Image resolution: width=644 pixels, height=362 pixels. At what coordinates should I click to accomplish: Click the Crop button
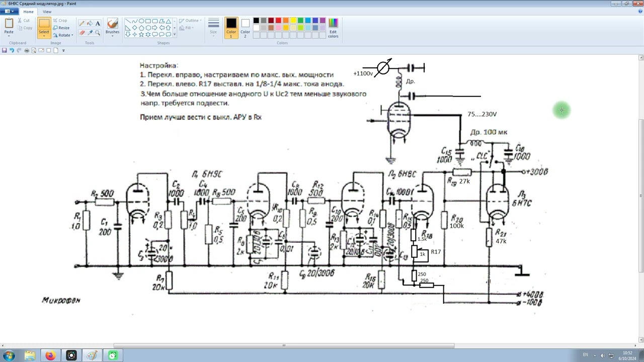coord(60,21)
